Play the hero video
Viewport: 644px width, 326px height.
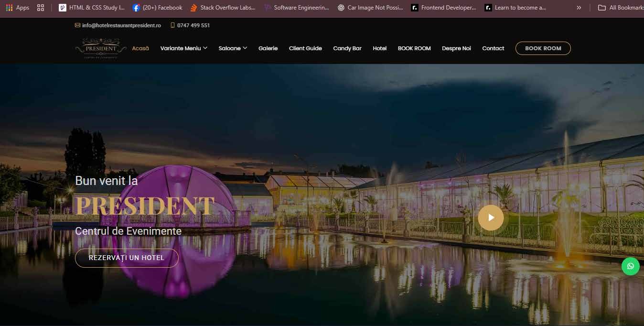click(x=491, y=217)
